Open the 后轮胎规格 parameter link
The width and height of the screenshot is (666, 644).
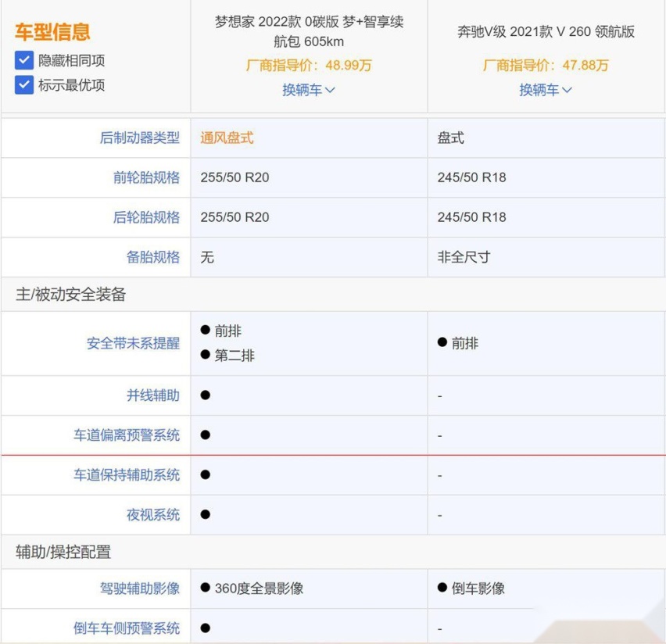coord(146,217)
